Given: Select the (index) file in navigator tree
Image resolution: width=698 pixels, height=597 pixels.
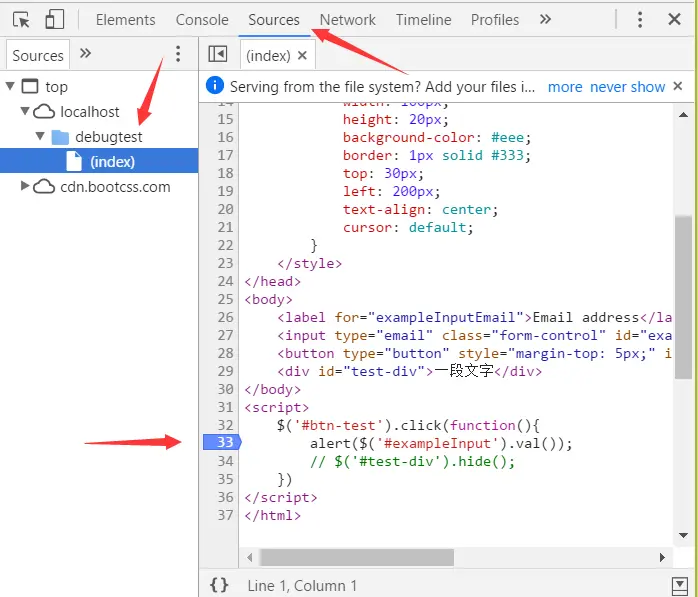Looking at the screenshot, I should (99, 161).
